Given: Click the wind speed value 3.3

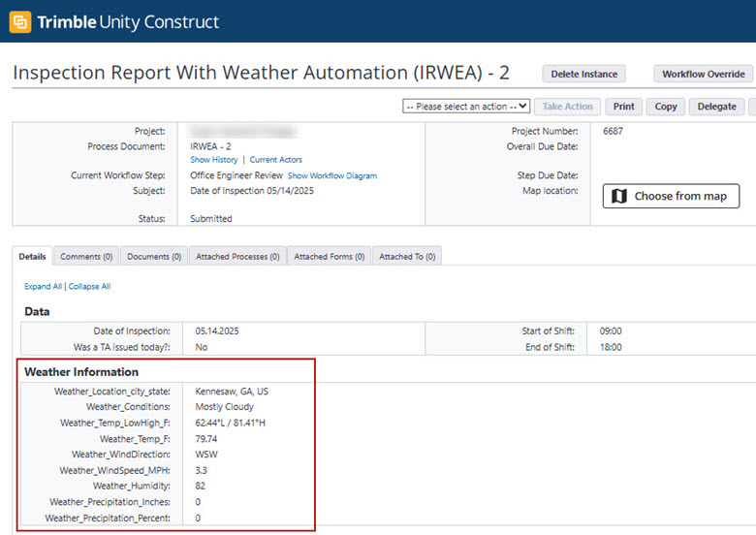Looking at the screenshot, I should (x=201, y=470).
